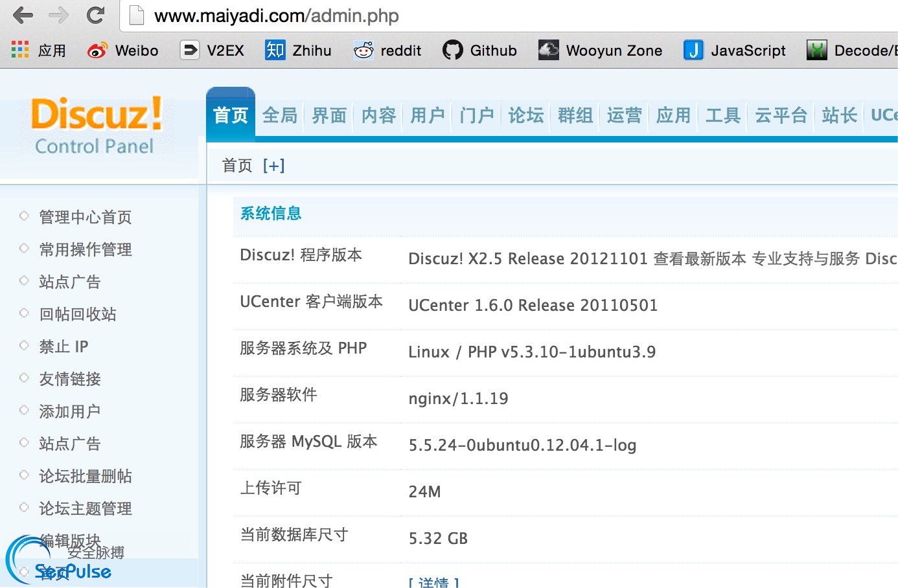This screenshot has width=898, height=588.
Task: Click the browser reload icon
Action: pyautogui.click(x=96, y=16)
